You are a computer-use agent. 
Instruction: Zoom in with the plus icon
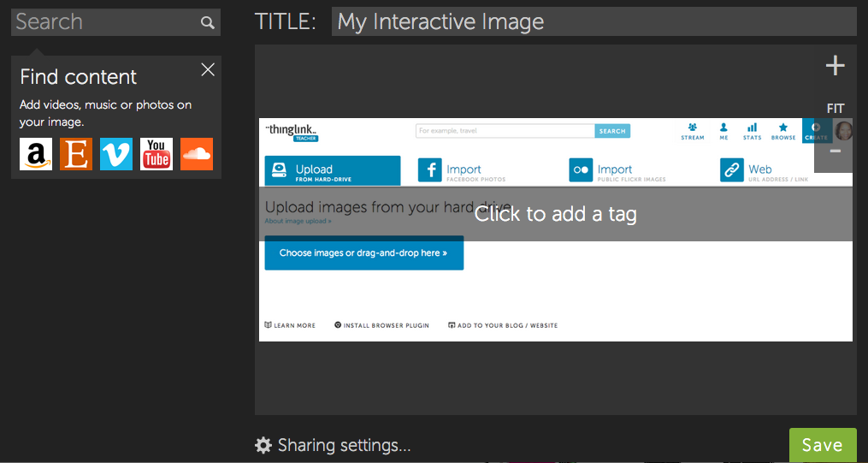[x=836, y=66]
